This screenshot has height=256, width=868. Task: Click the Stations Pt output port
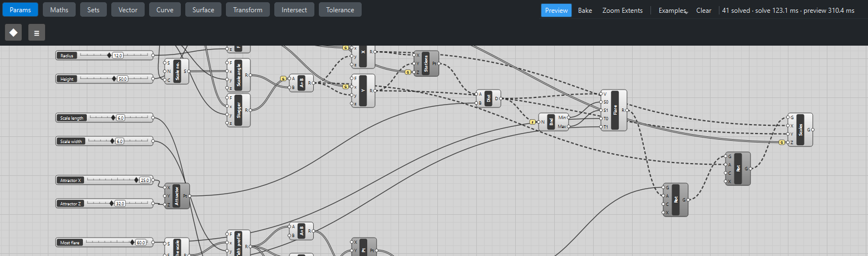click(x=439, y=63)
